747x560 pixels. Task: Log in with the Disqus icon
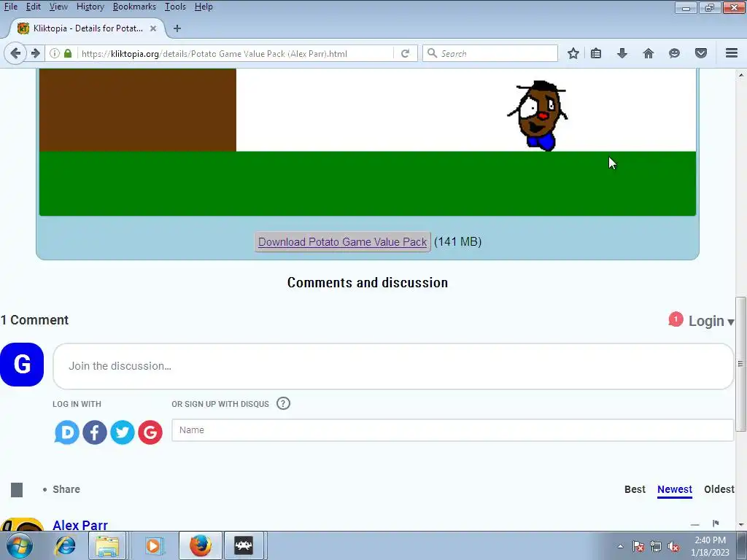pyautogui.click(x=66, y=432)
